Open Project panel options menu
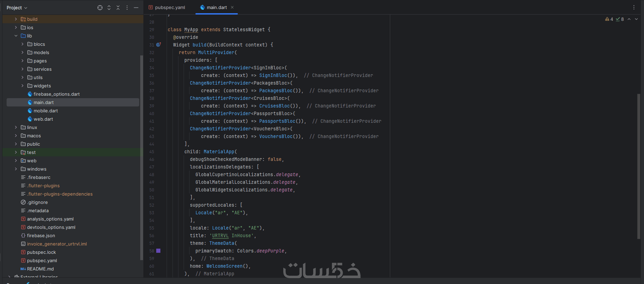Image resolution: width=644 pixels, height=284 pixels. 127,8
